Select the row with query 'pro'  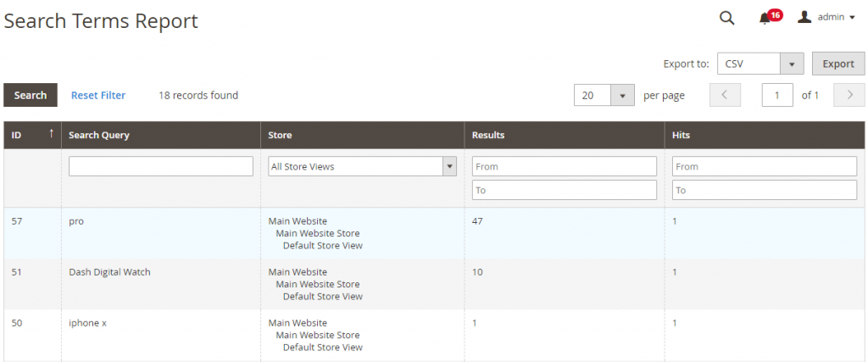tap(434, 233)
